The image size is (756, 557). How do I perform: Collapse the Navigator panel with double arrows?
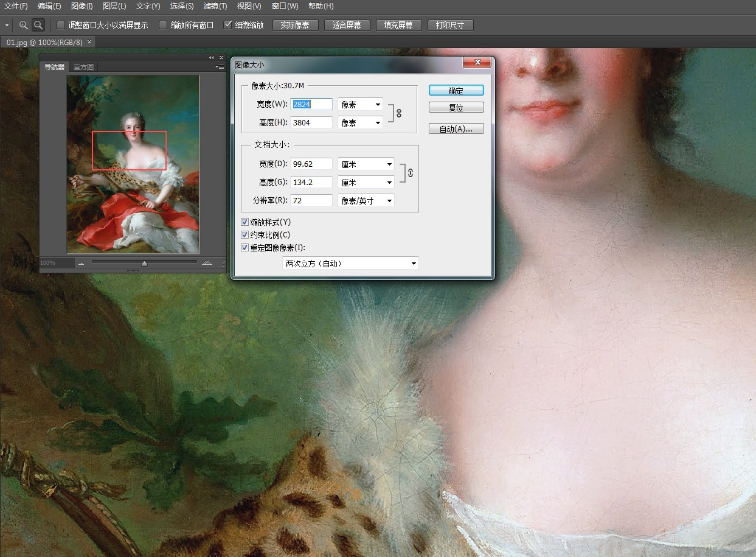(x=212, y=57)
